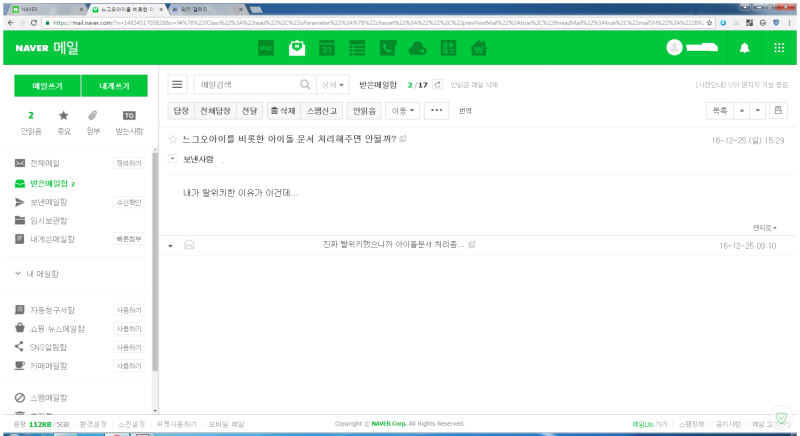Click the notification bell icon
The width and height of the screenshot is (800, 436).
pyautogui.click(x=744, y=48)
